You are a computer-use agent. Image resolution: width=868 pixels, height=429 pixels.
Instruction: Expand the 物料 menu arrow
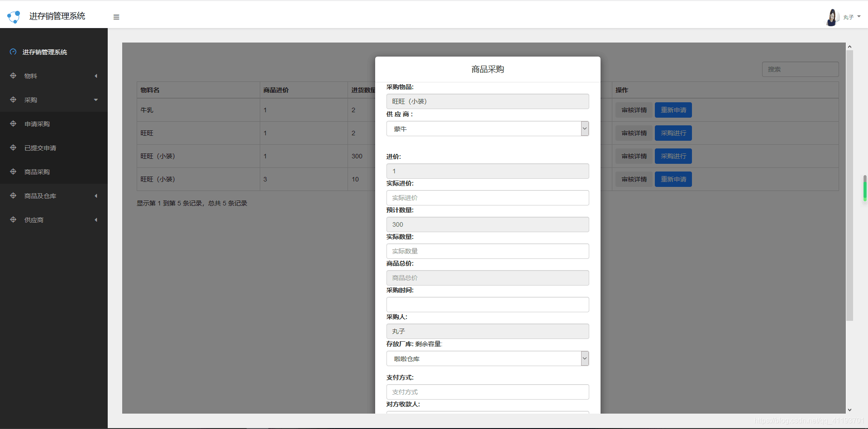[x=96, y=76]
